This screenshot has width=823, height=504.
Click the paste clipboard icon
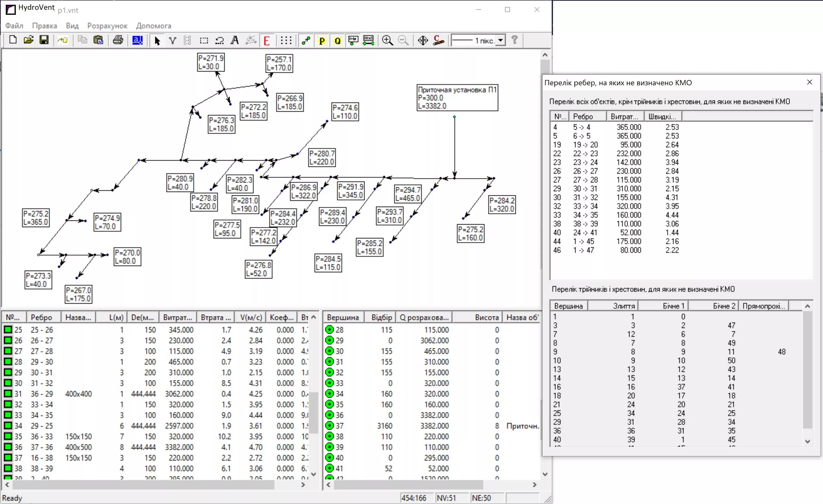(x=98, y=40)
